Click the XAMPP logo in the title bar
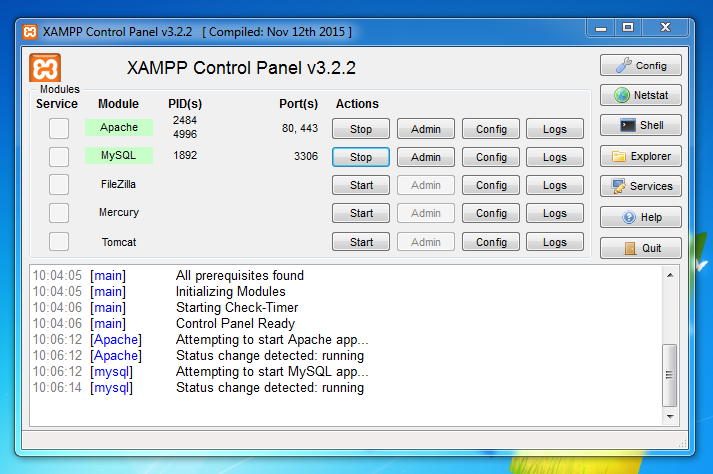 click(x=30, y=32)
